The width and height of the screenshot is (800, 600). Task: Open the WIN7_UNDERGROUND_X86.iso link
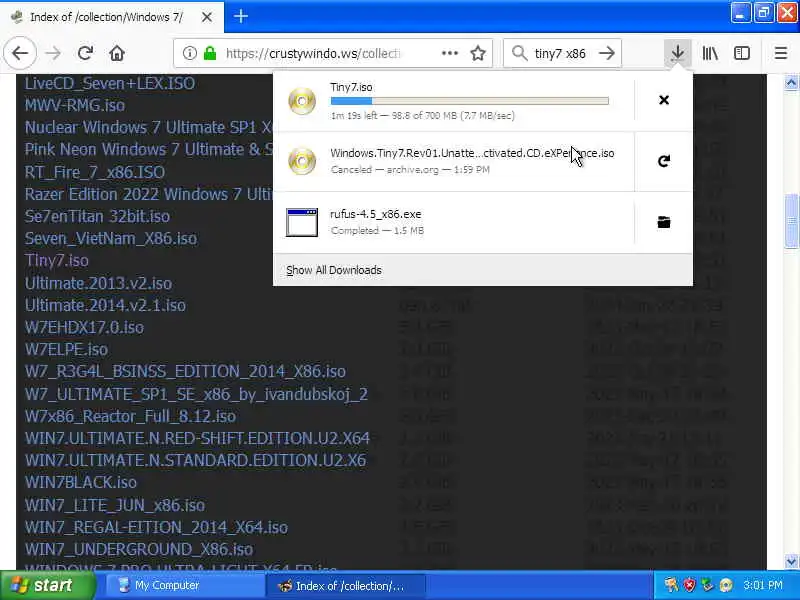pos(139,549)
